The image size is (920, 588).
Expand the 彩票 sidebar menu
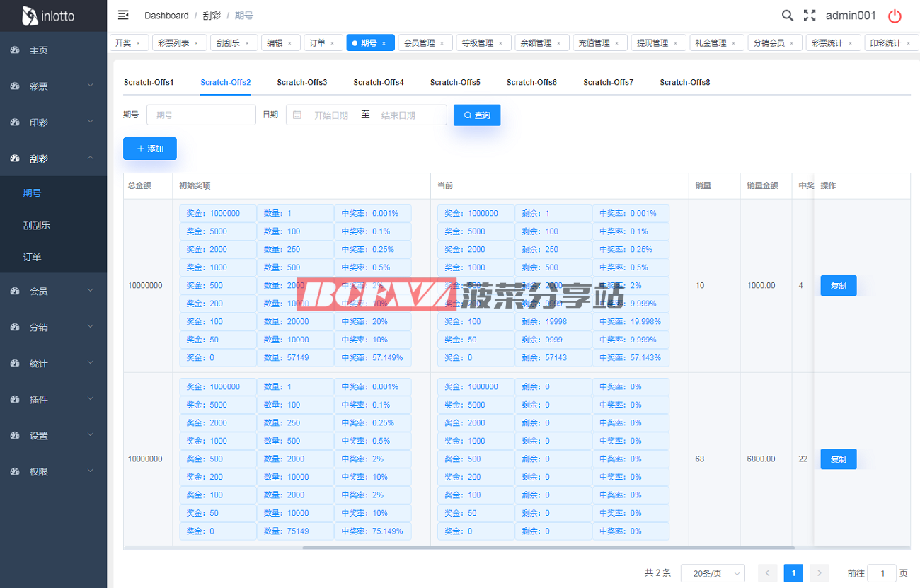[53, 86]
